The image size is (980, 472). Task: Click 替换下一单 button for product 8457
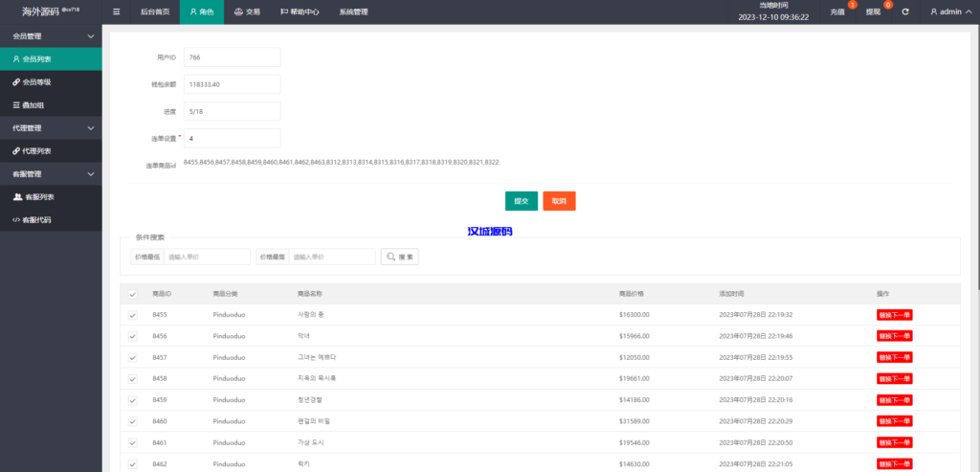coord(895,357)
